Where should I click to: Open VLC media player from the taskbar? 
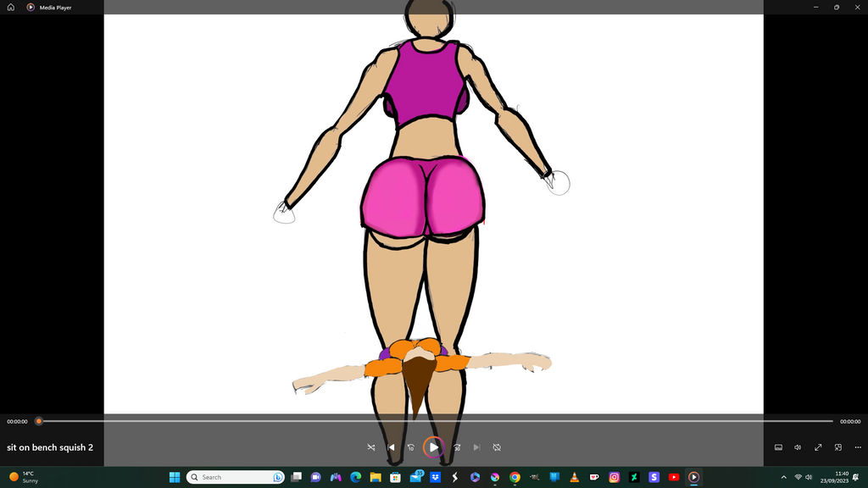click(575, 477)
